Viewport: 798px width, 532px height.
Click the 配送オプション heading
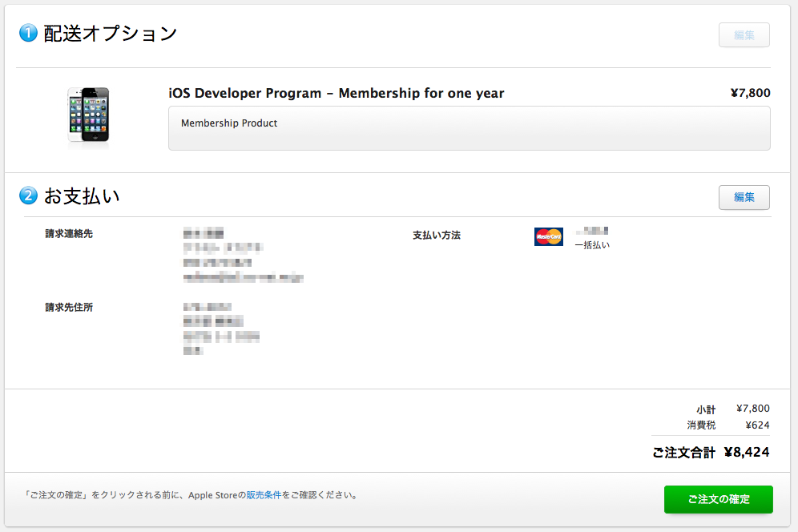click(x=111, y=34)
